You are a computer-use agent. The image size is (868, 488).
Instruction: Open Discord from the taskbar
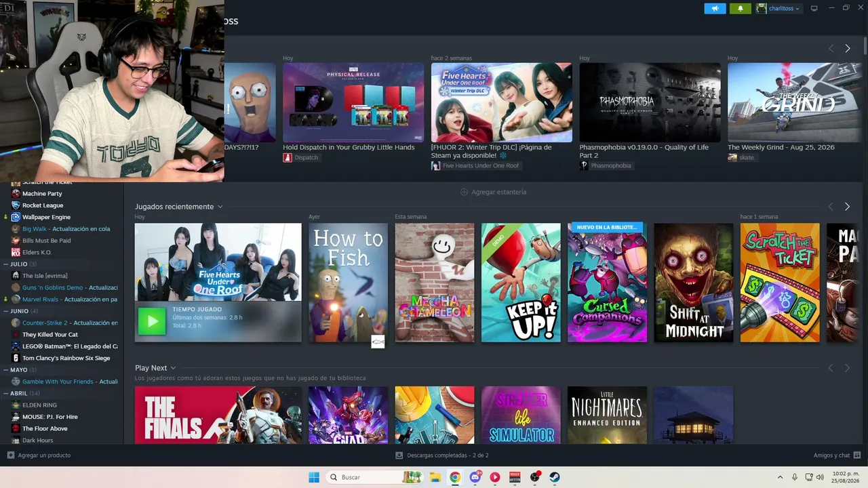pyautogui.click(x=475, y=477)
